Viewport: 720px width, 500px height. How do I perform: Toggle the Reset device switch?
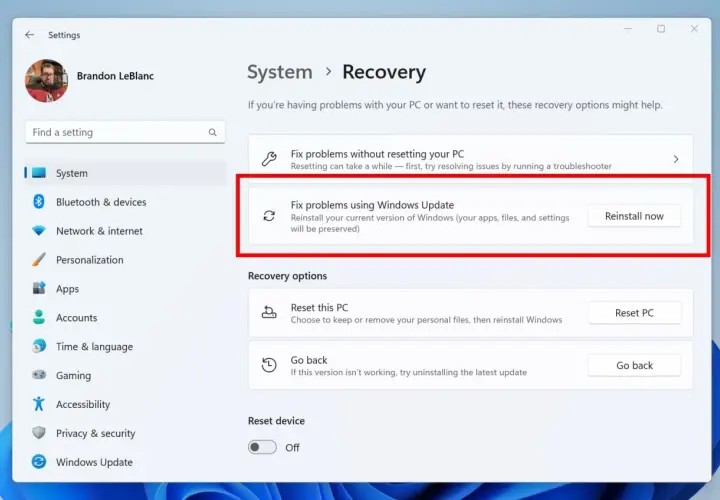(262, 447)
